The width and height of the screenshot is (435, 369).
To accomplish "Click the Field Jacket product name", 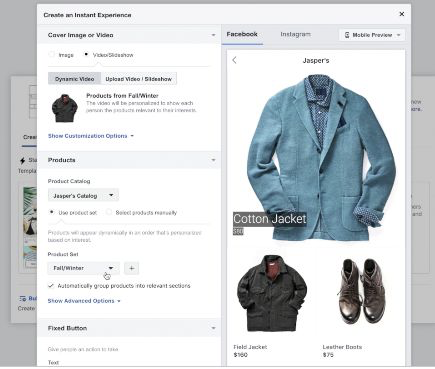I will (250, 347).
